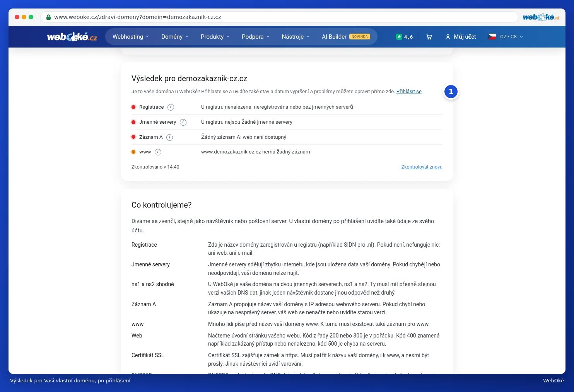Click the 'Co kontrolujeme?' heading
Screen dimensions: 574x392
162,205
